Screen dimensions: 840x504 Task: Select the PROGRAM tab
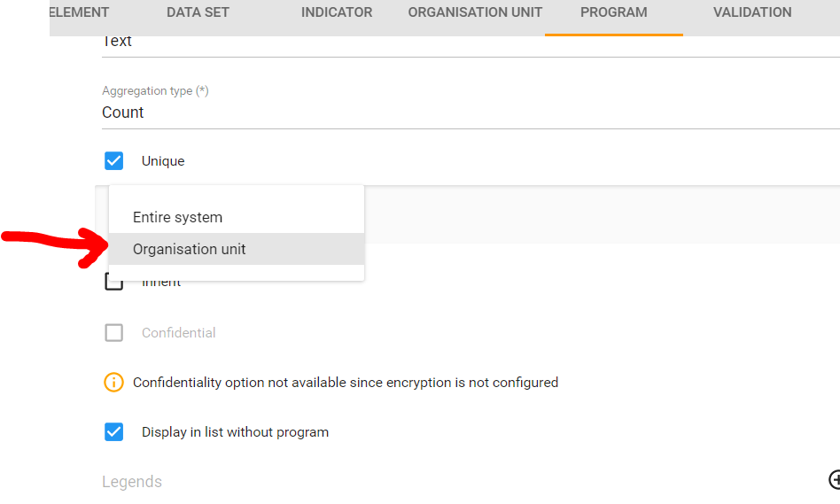pos(613,12)
